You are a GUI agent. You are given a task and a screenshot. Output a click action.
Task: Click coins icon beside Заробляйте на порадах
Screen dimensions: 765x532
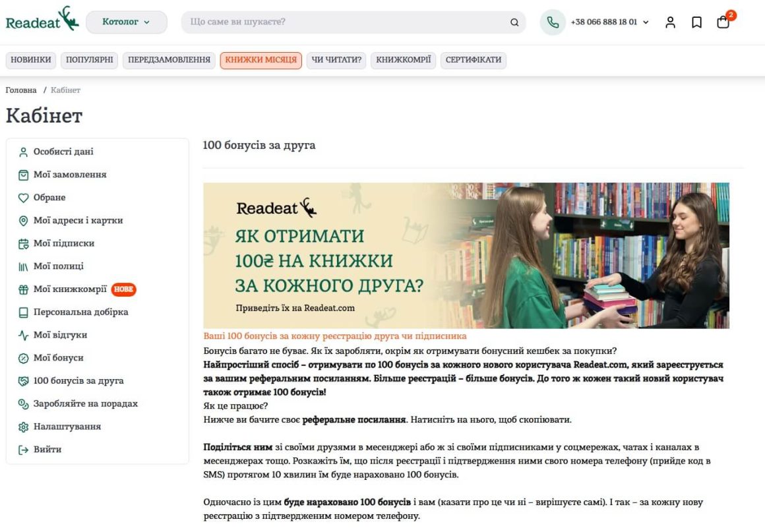pos(23,404)
